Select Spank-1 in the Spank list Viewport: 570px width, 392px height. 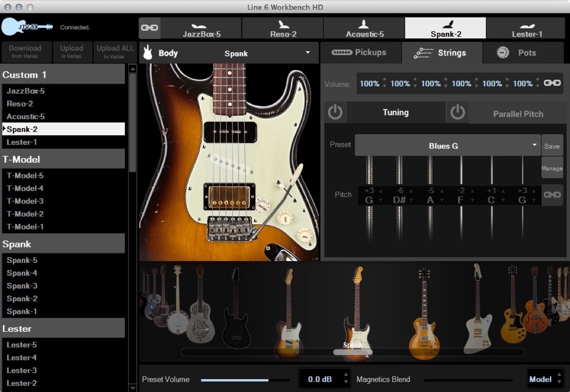click(x=64, y=311)
